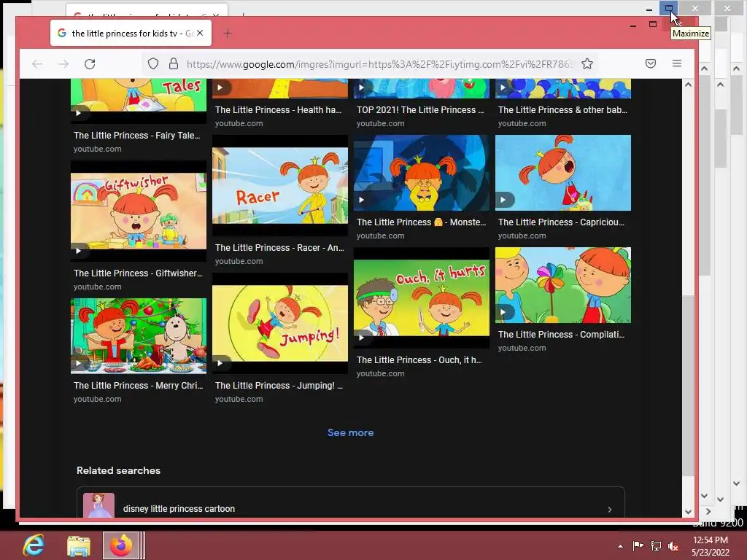Go forward with the right arrow button
Screen dimensions: 747x560
(x=63, y=64)
